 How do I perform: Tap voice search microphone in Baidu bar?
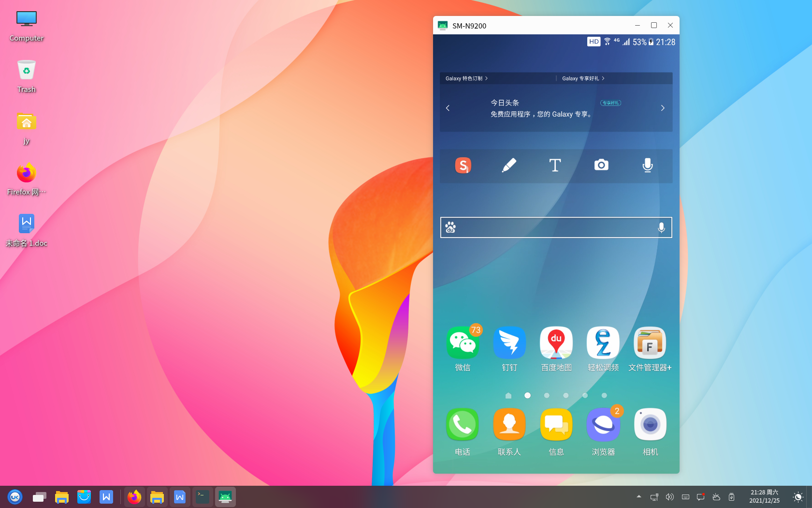[x=662, y=227]
